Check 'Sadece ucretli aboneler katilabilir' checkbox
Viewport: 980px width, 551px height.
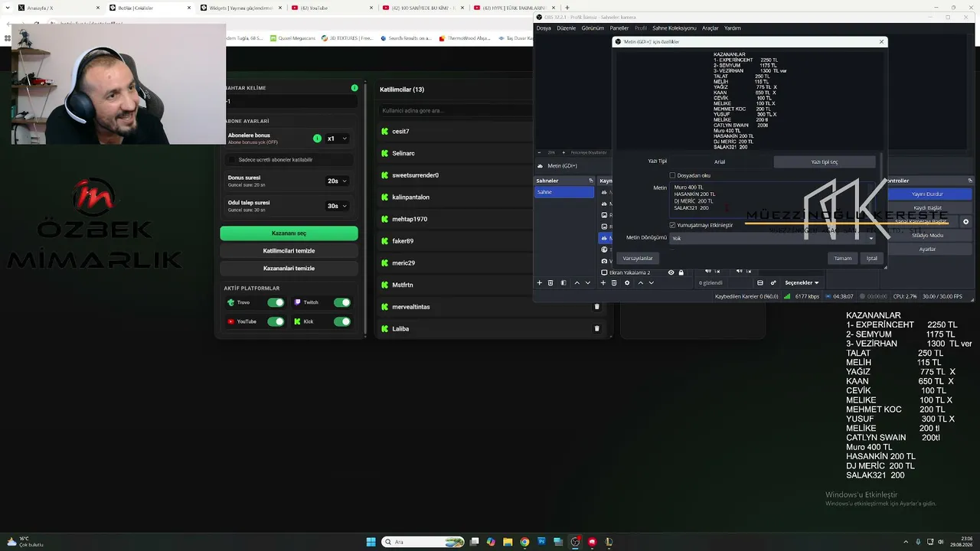pyautogui.click(x=233, y=160)
